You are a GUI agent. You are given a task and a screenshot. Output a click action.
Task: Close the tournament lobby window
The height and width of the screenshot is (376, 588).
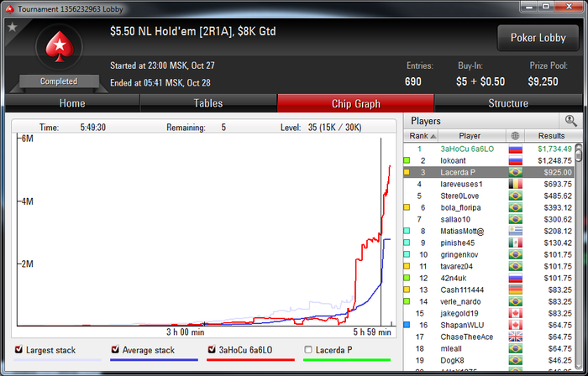(569, 6)
